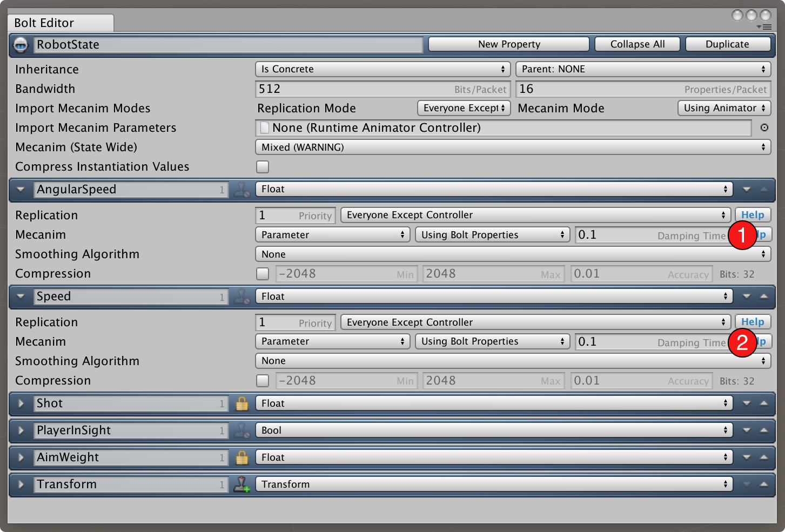Move AimWeight property down with arrow
This screenshot has width=785, height=532.
click(747, 457)
